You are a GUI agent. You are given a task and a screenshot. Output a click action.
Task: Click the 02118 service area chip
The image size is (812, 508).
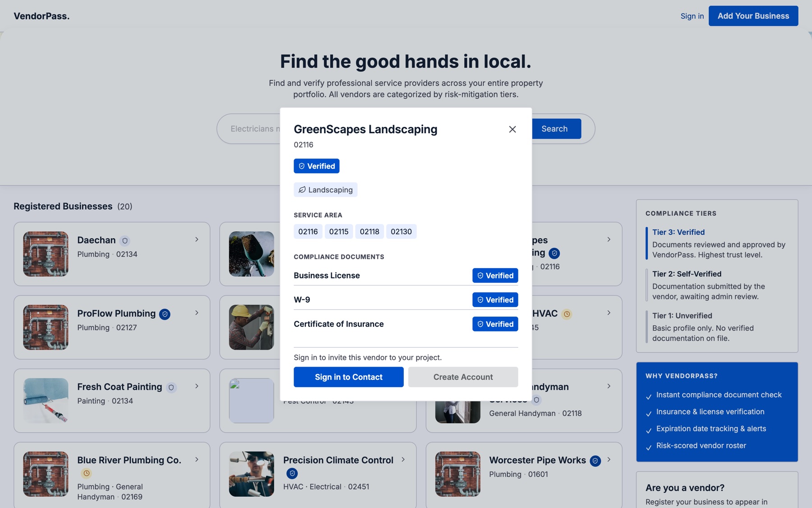(x=369, y=232)
